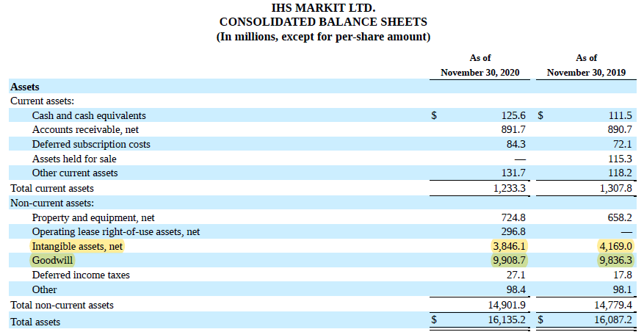The image size is (644, 332).
Task: Click the 125.6 cash value
Action: coord(513,115)
